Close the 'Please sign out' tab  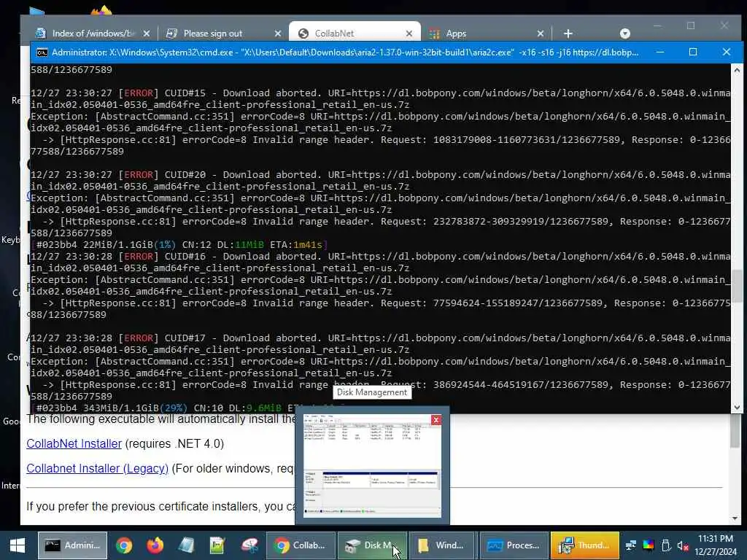pos(278,34)
